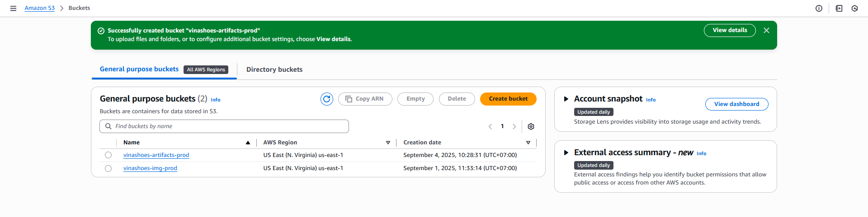Click the hexagon settings icon at top right

pyautogui.click(x=854, y=8)
